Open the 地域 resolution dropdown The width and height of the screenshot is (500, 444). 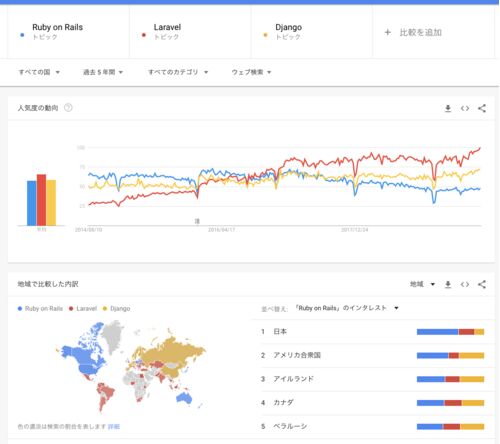[422, 284]
